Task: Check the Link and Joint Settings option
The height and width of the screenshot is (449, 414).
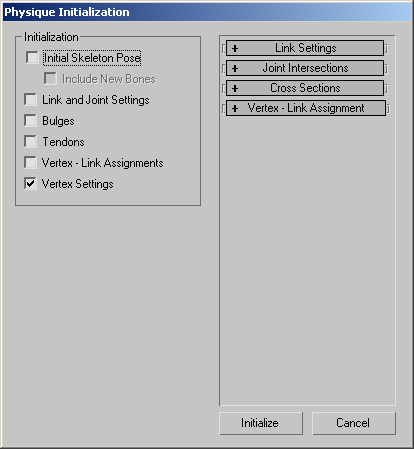Action: click(30, 100)
